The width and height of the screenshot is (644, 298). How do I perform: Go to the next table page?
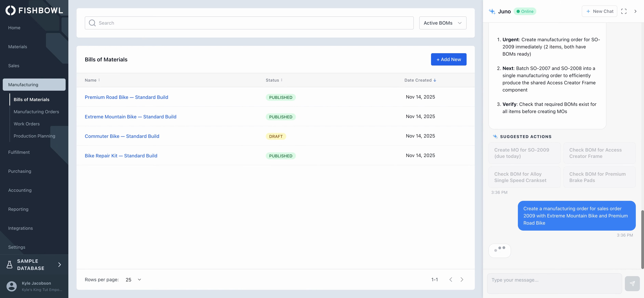coord(462,280)
